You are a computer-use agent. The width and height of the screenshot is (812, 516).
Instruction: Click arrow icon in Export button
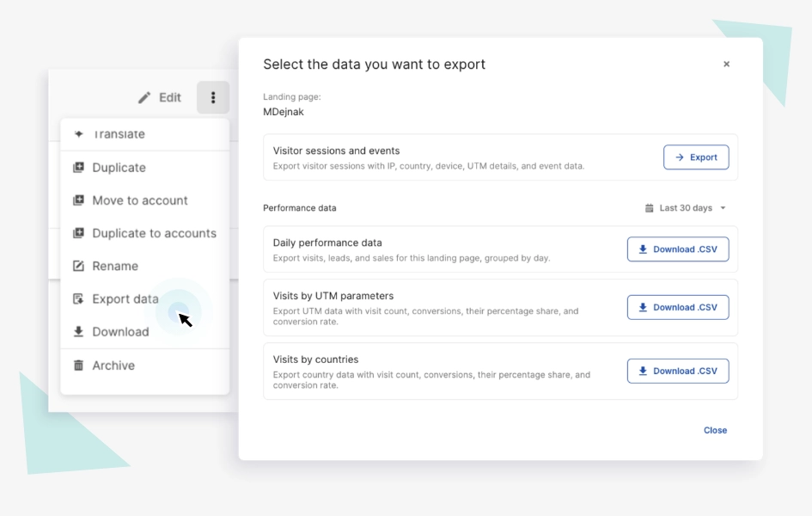point(680,157)
